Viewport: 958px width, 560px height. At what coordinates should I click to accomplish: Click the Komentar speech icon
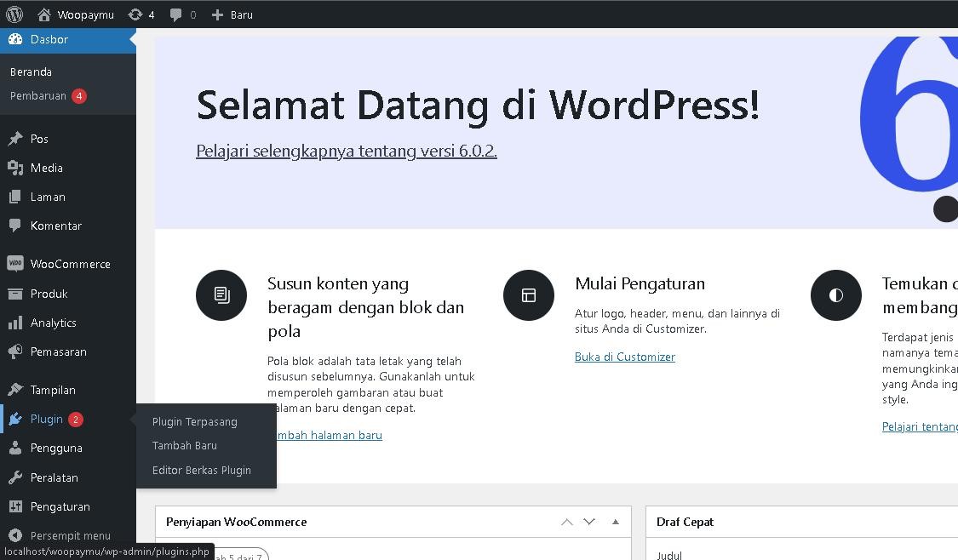[x=15, y=226]
